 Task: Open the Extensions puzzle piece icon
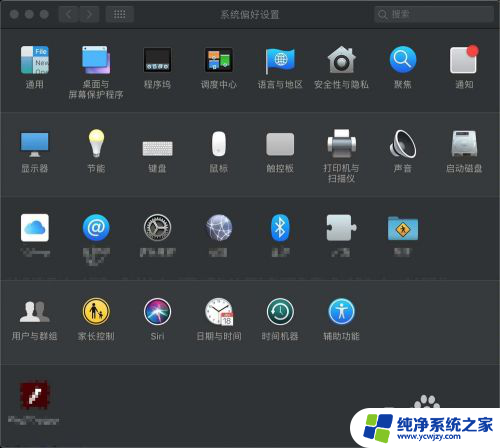(341, 228)
